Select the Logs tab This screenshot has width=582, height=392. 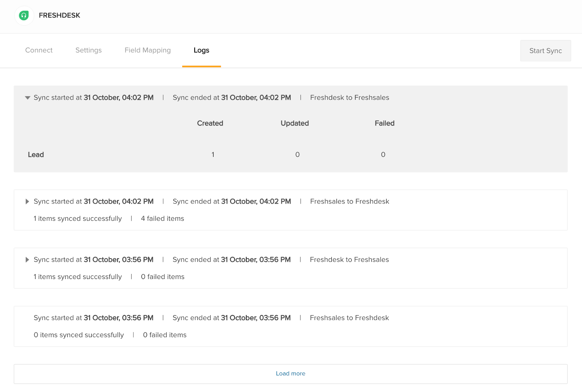202,50
